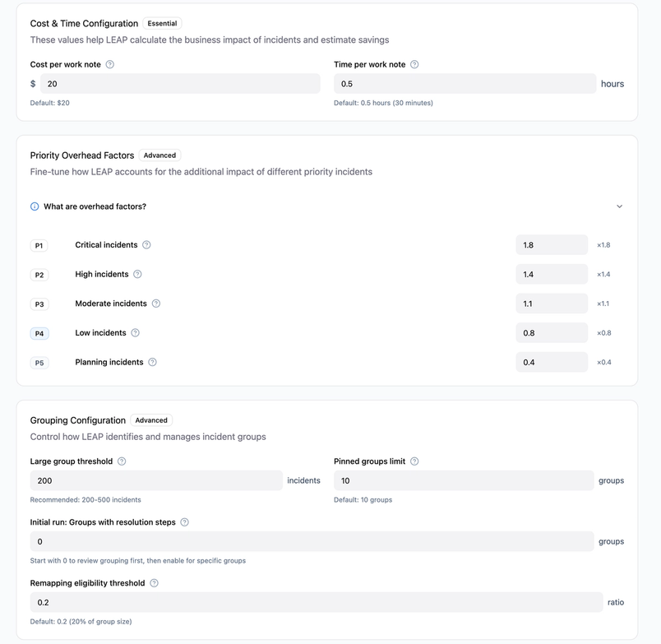
Task: Click the Time per work note help icon
Action: (x=415, y=64)
